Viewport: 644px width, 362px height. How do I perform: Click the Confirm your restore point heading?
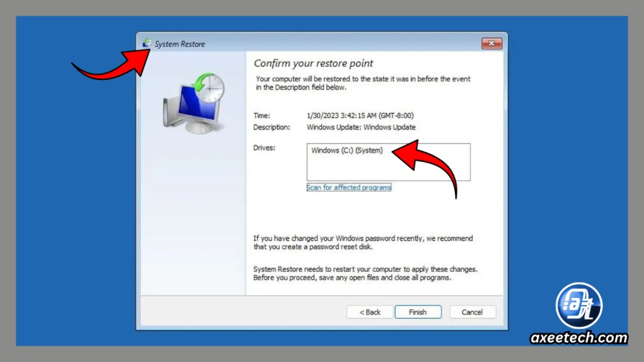[313, 63]
